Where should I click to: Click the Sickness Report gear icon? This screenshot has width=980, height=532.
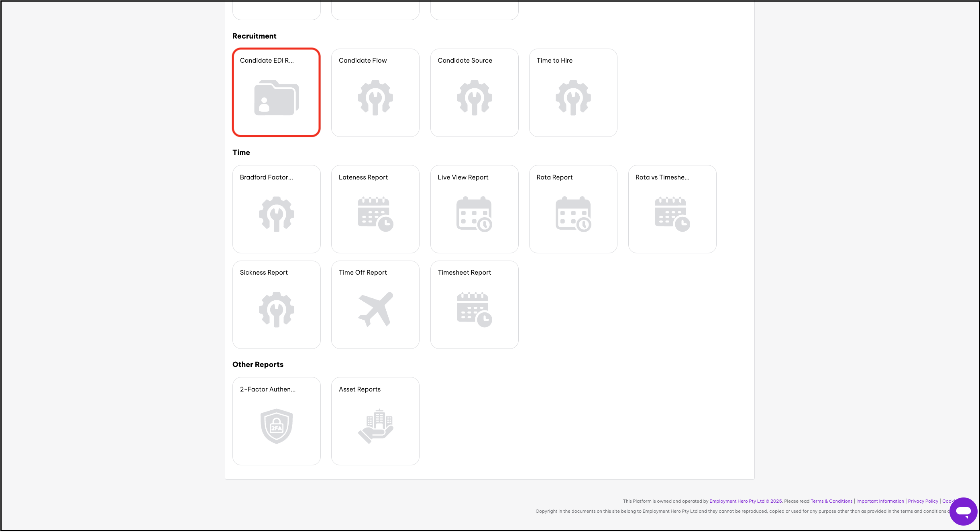pyautogui.click(x=276, y=310)
